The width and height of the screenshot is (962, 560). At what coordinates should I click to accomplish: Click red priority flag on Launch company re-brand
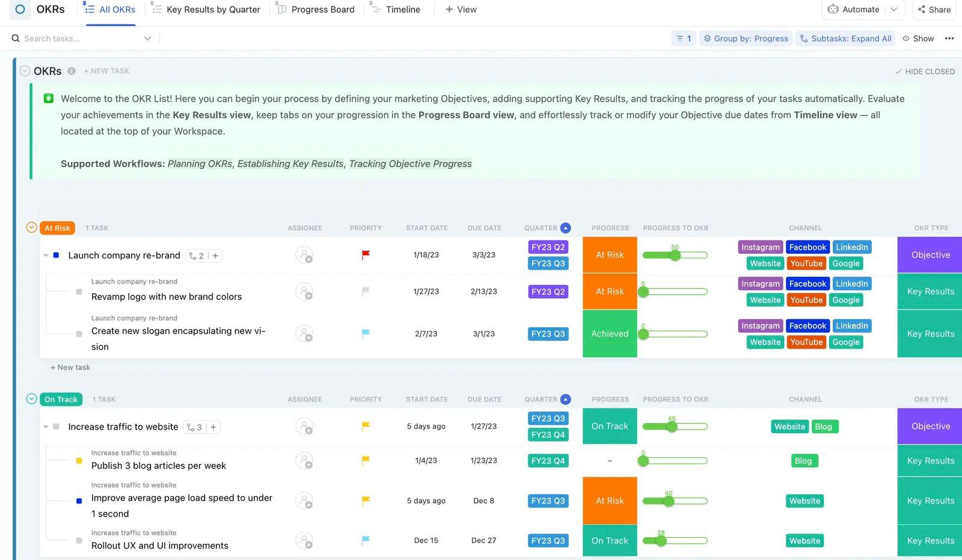click(x=366, y=255)
